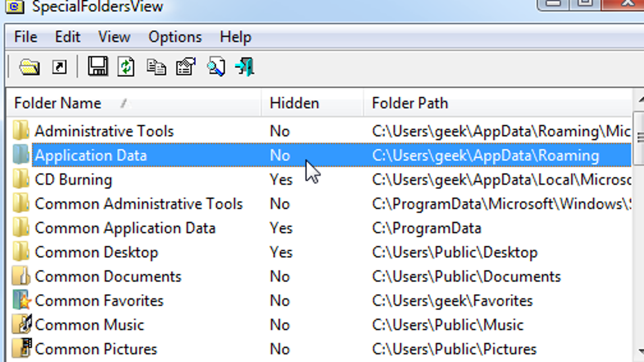Sort by Folder Name column header
This screenshot has width=644, height=362.
click(134, 103)
